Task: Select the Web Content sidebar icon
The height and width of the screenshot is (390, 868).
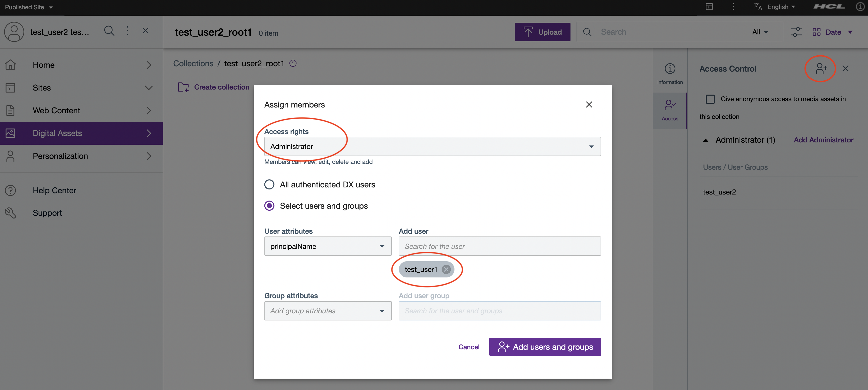Action: click(x=10, y=110)
